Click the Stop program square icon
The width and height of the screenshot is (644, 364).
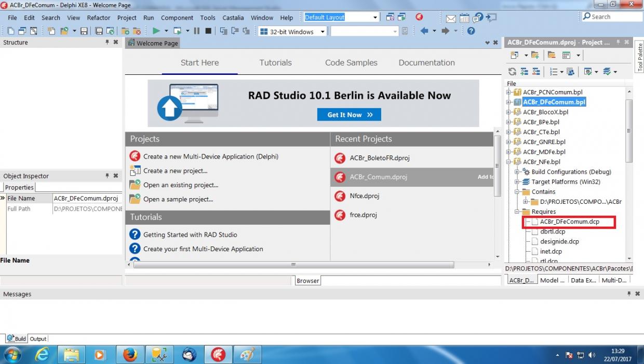click(208, 31)
